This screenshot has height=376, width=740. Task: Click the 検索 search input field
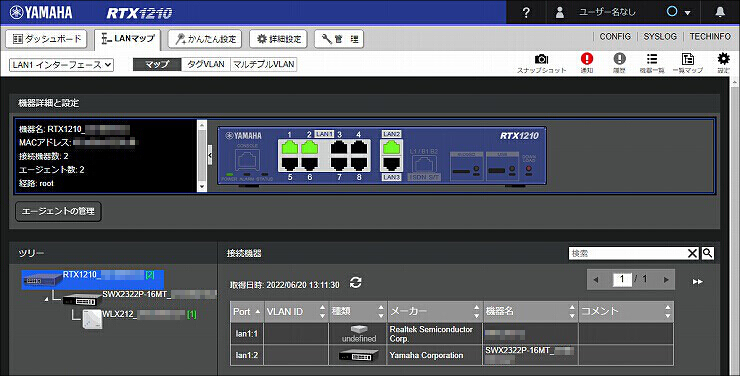[628, 253]
